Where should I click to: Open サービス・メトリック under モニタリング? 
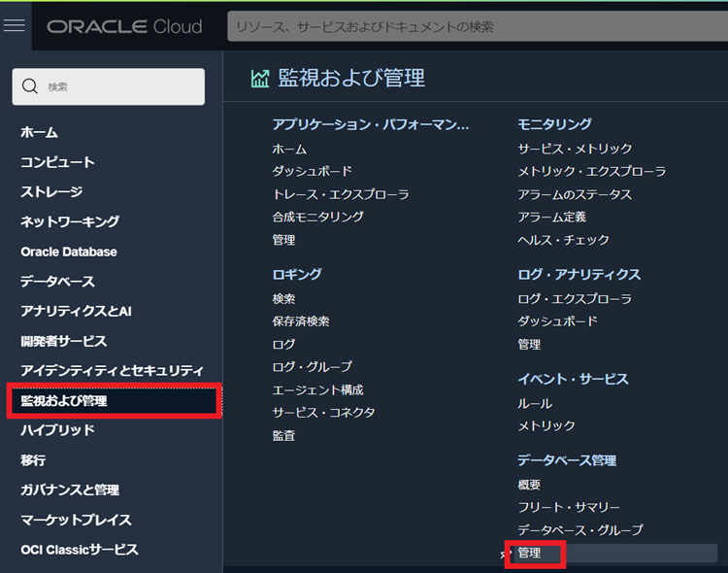(x=575, y=149)
